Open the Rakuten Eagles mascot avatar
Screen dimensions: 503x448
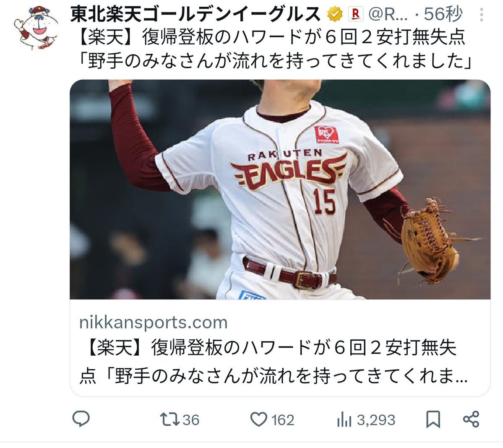[x=36, y=28]
